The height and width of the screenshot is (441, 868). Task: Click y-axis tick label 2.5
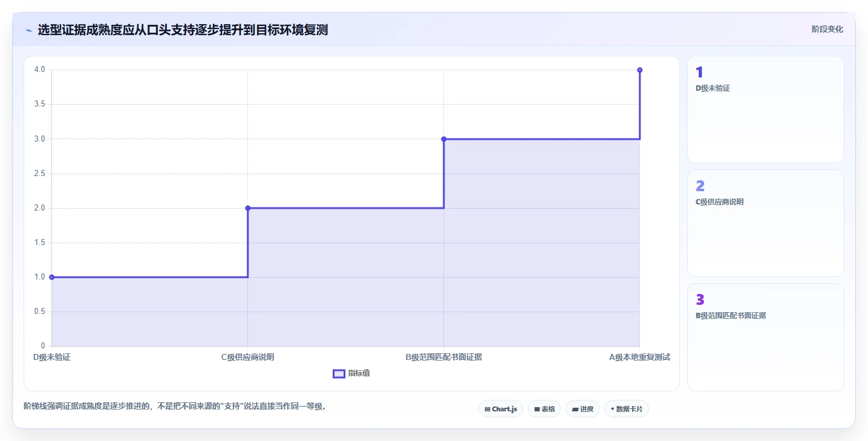click(40, 174)
